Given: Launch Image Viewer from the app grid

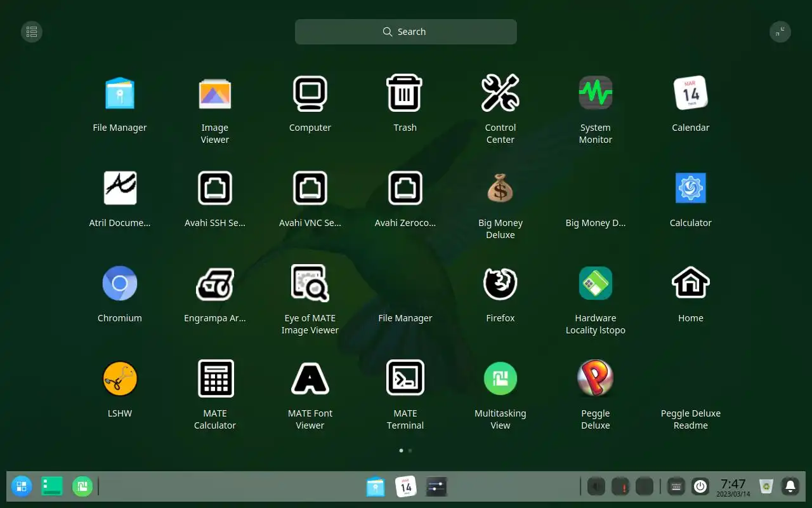Looking at the screenshot, I should (x=215, y=93).
